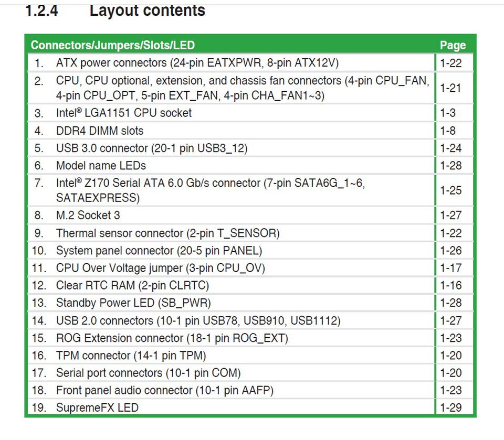Click page number 1-29

[x=450, y=407]
